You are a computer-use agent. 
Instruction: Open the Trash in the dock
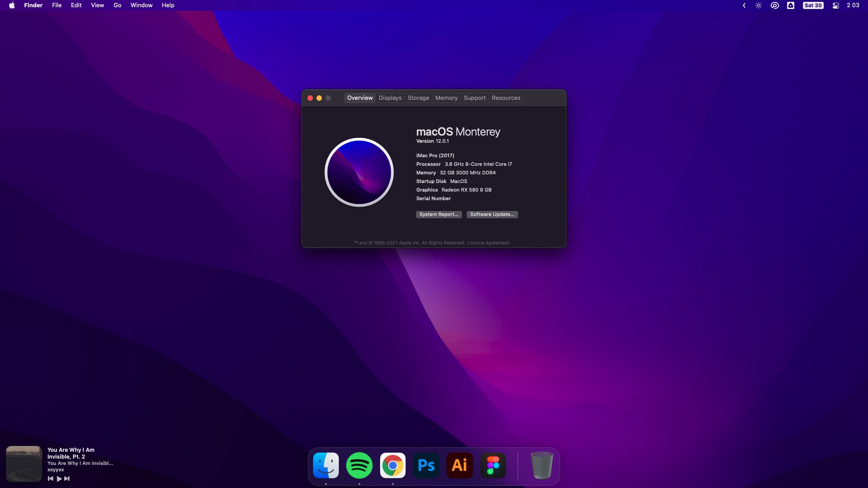(541, 465)
